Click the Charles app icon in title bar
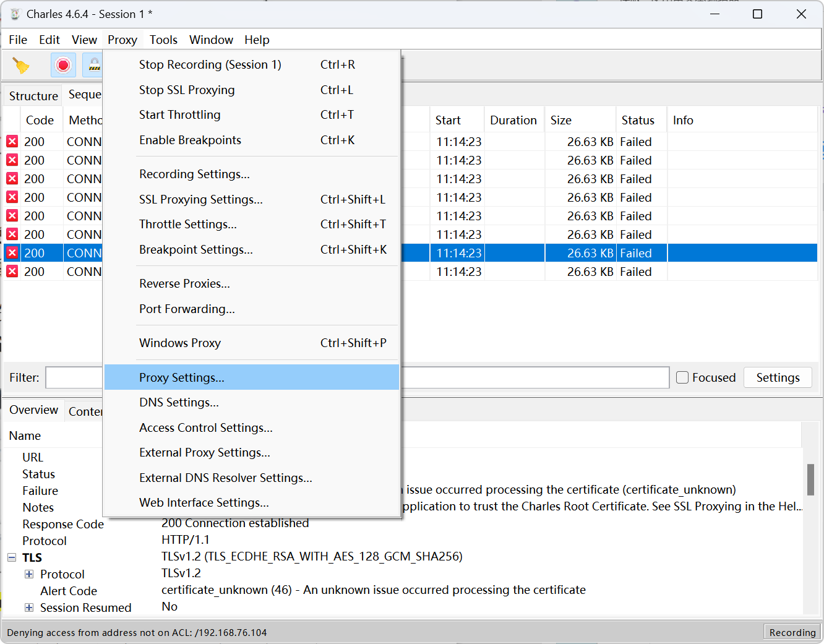This screenshot has height=644, width=824. (15, 14)
